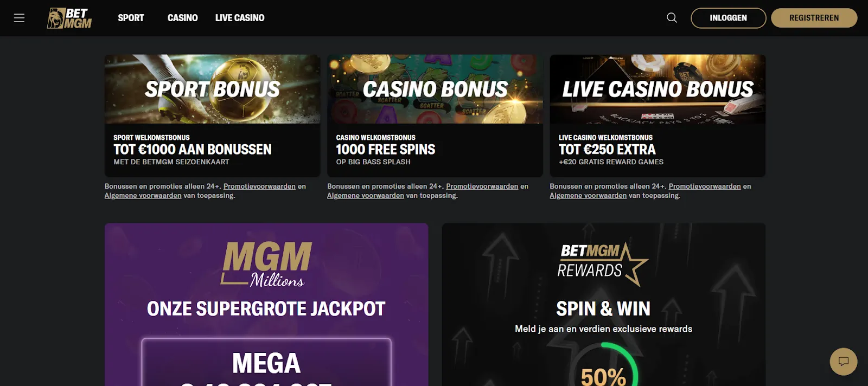Image resolution: width=868 pixels, height=386 pixels.
Task: Open the Casino Bonus banner image
Action: click(x=435, y=89)
